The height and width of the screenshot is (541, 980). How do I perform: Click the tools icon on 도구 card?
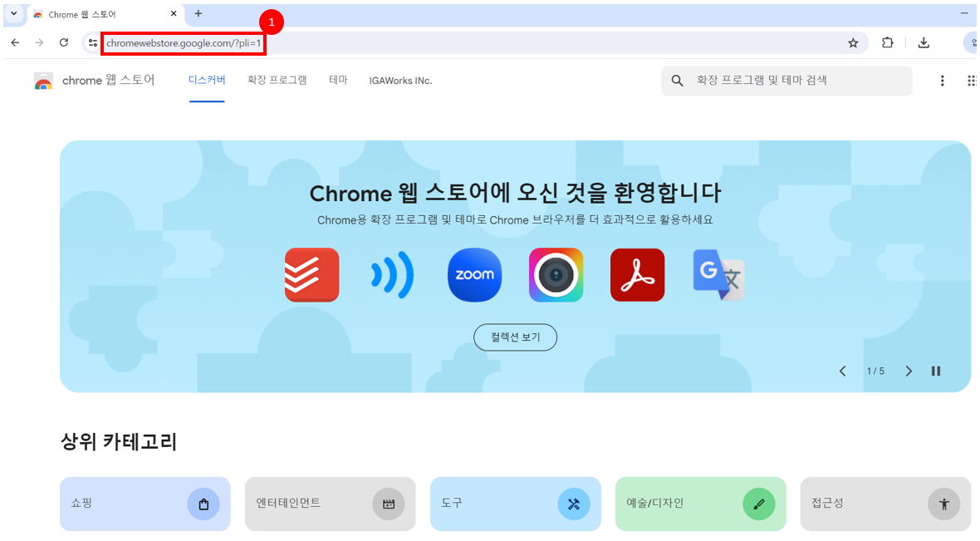[x=574, y=504]
